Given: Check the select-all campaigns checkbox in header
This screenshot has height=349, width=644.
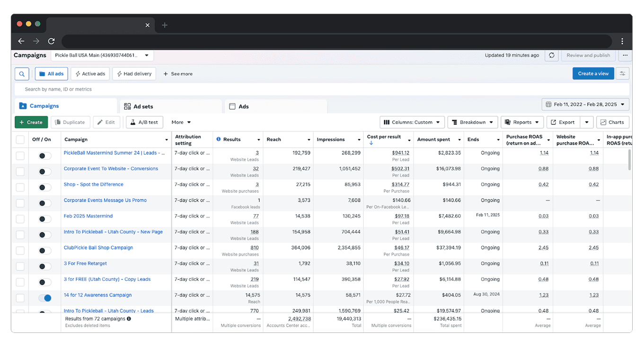Looking at the screenshot, I should coord(20,140).
